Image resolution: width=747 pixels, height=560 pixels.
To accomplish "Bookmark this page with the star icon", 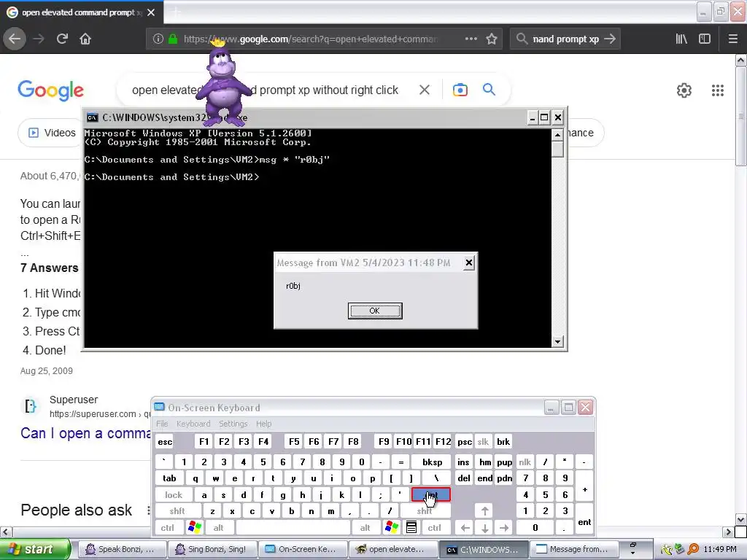I will pos(492,39).
